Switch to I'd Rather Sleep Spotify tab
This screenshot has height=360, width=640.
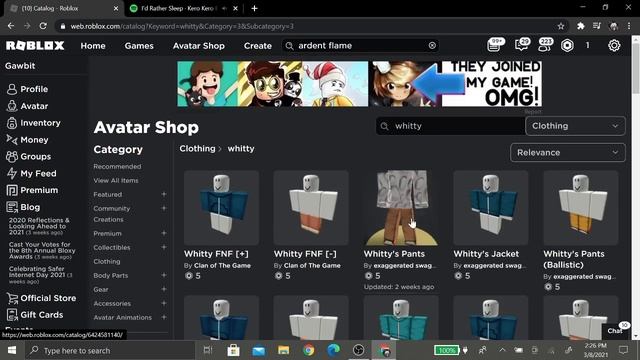coord(184,8)
